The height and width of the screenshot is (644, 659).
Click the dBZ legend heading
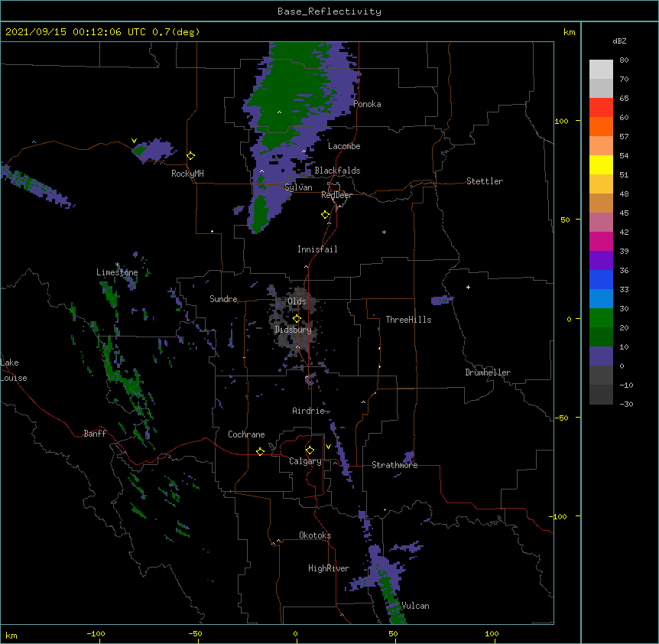pyautogui.click(x=619, y=41)
